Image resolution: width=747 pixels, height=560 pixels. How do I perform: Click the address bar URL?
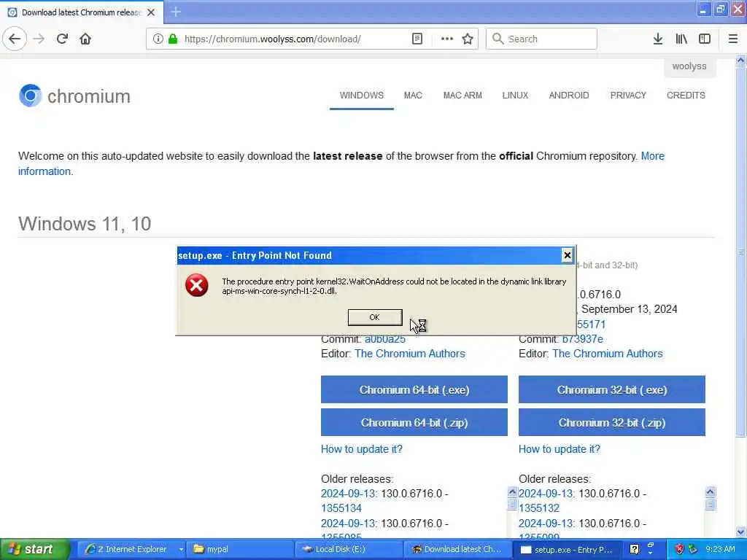[272, 39]
